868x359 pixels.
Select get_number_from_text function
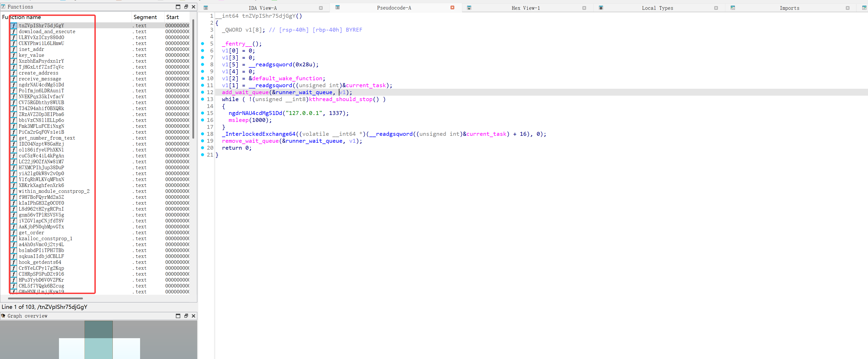click(x=47, y=138)
